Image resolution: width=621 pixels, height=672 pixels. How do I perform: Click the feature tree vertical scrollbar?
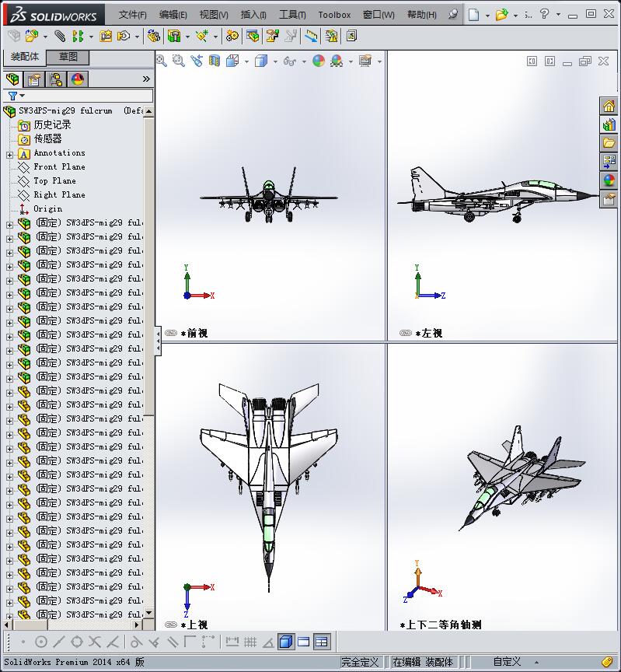coord(148,266)
